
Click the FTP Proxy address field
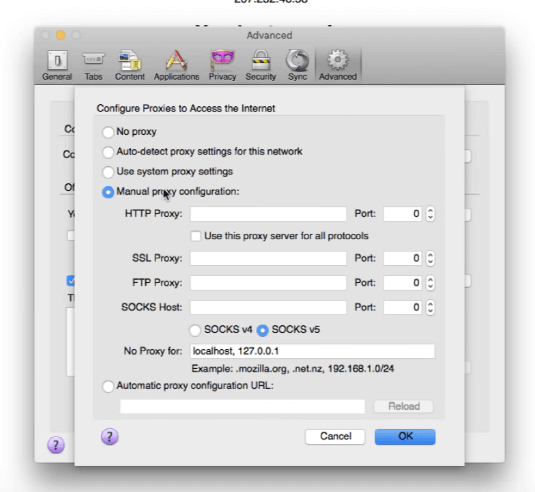click(268, 283)
